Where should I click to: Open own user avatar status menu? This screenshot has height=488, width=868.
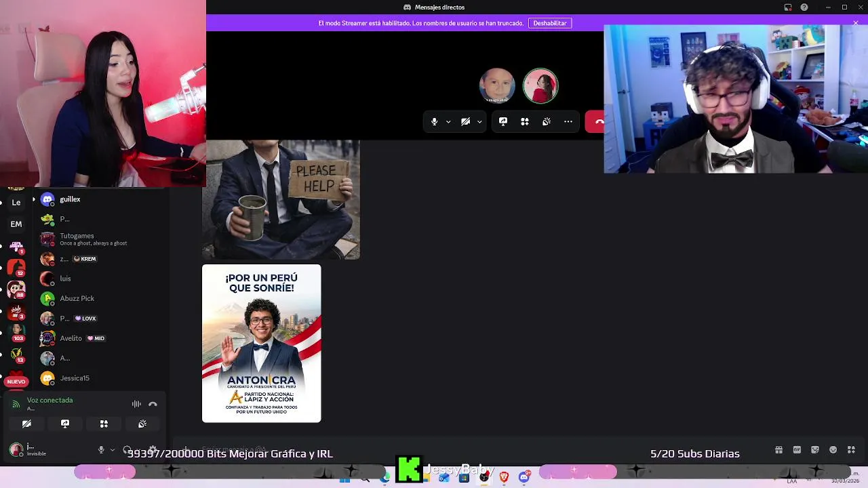[x=16, y=450]
